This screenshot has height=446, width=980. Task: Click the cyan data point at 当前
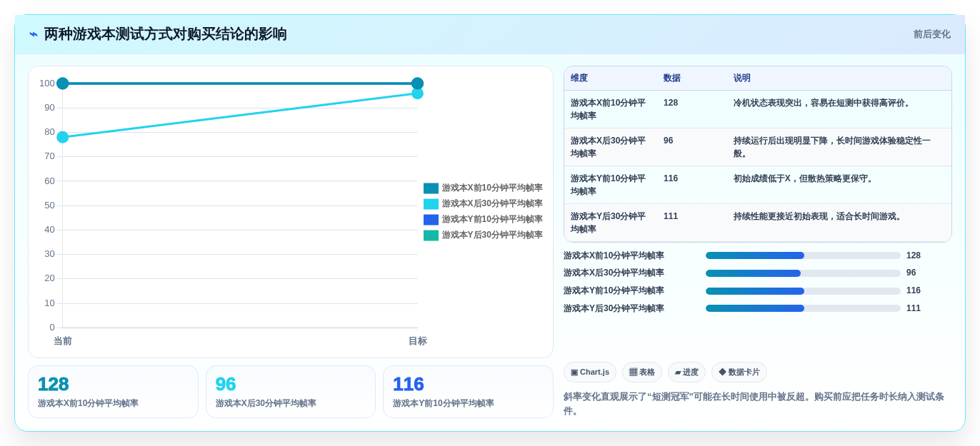[63, 137]
